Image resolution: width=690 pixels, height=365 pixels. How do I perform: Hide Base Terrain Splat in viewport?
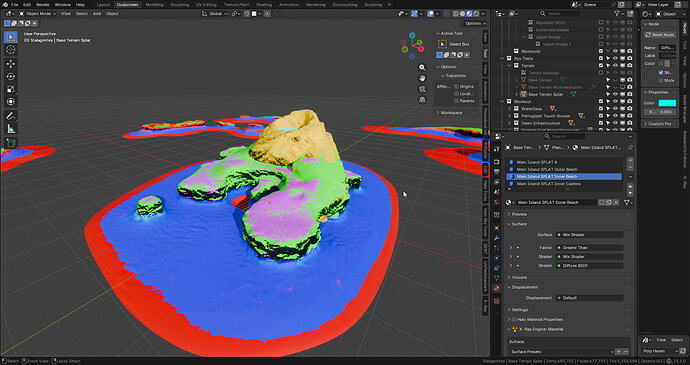coord(615,94)
